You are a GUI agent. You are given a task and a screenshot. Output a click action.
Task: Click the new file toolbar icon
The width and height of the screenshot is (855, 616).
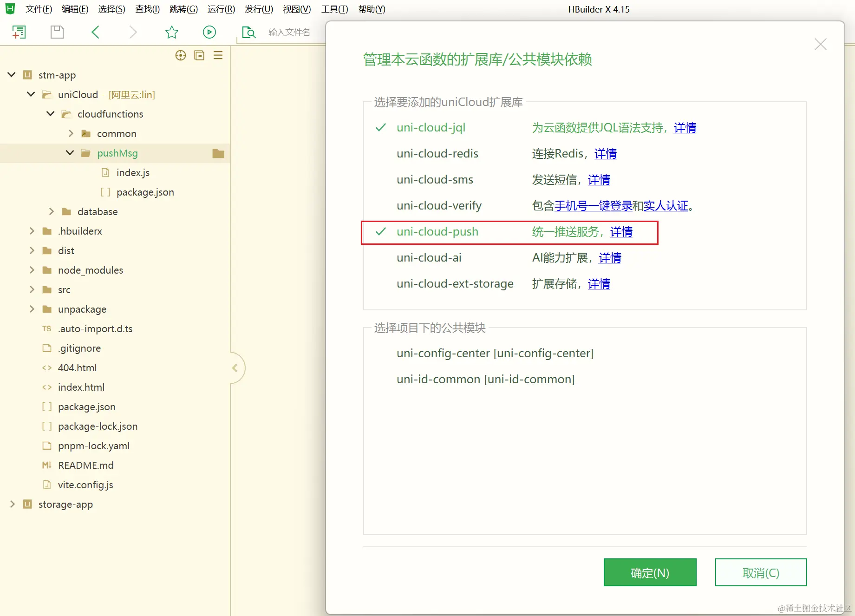[19, 32]
